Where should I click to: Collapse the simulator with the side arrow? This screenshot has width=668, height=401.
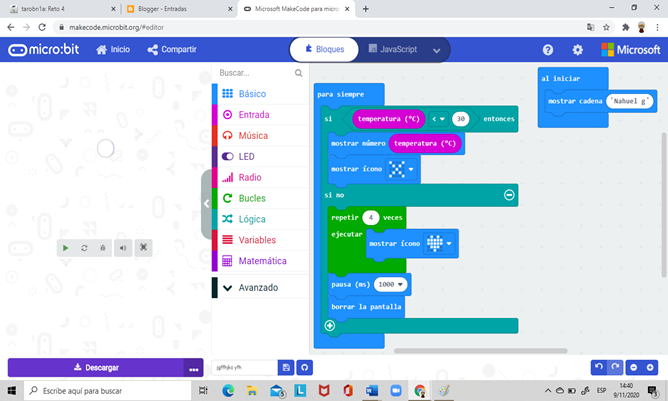click(206, 204)
